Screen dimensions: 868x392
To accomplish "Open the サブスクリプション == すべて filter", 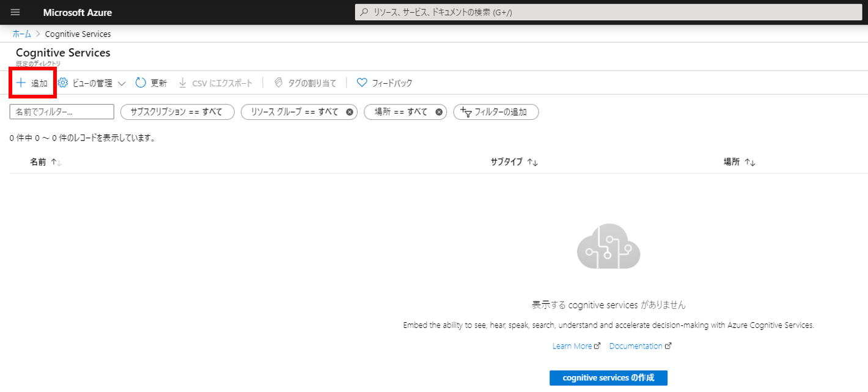I will [x=177, y=112].
